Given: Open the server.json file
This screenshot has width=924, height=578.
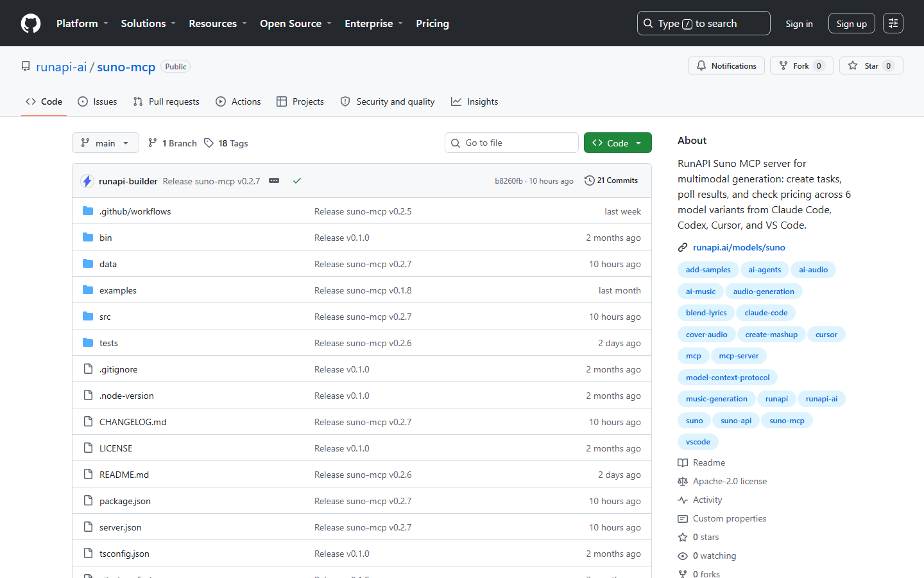Looking at the screenshot, I should tap(120, 527).
